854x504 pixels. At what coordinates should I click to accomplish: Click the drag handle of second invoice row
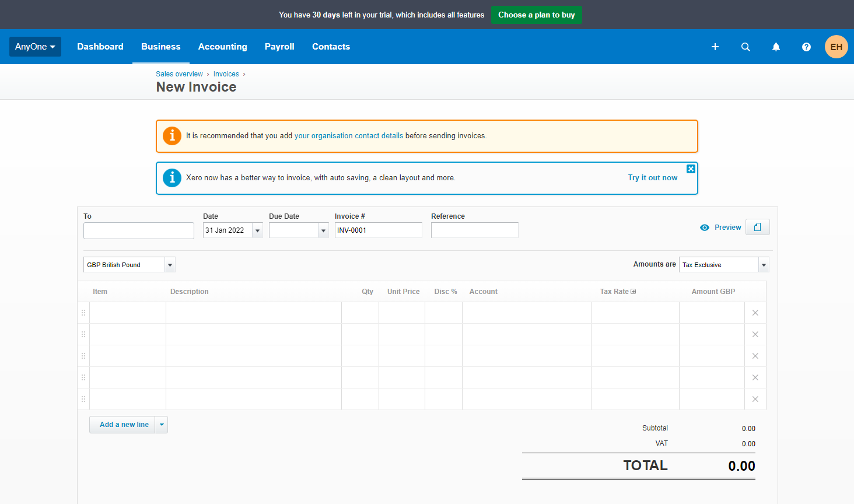(83, 334)
